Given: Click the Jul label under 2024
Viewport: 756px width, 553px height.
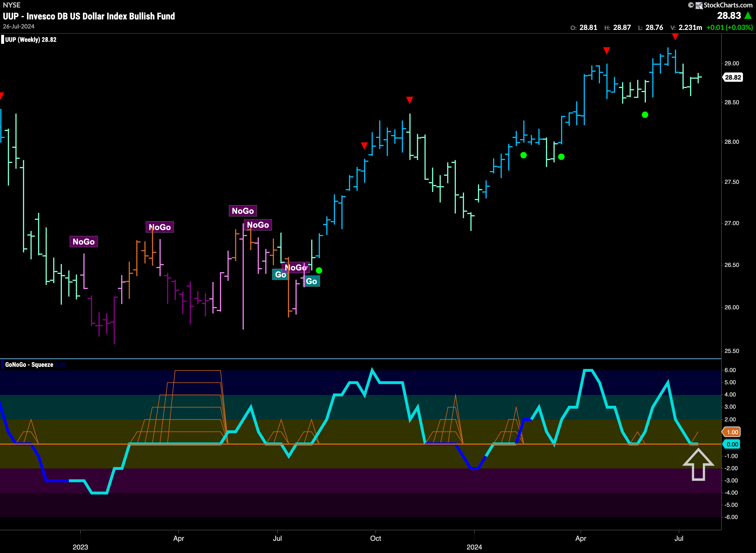Looking at the screenshot, I should coord(679,538).
